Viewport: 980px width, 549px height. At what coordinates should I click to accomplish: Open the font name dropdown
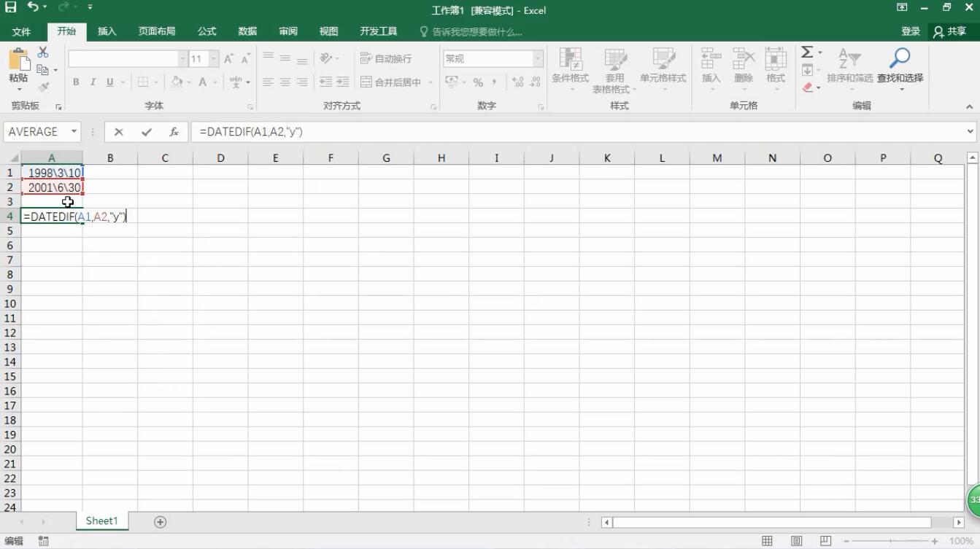point(183,59)
